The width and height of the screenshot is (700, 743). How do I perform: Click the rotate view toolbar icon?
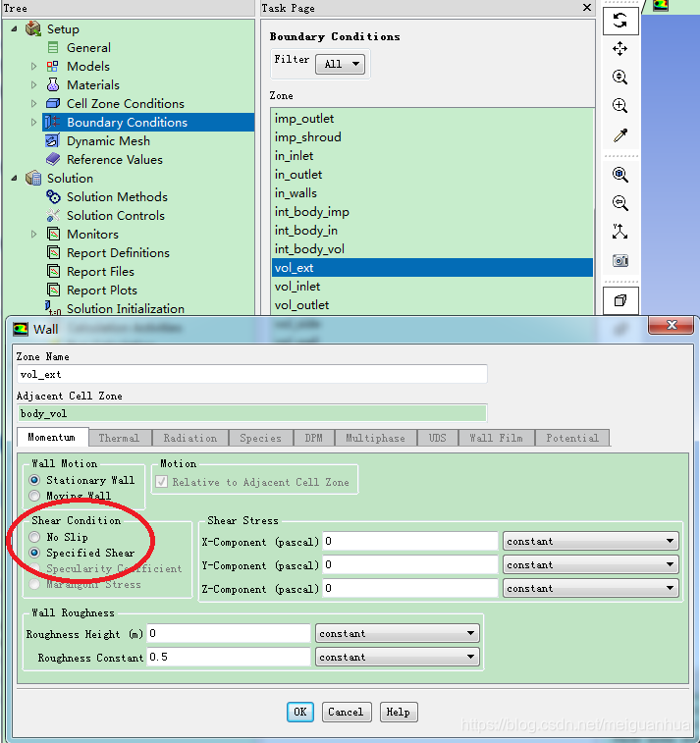620,21
